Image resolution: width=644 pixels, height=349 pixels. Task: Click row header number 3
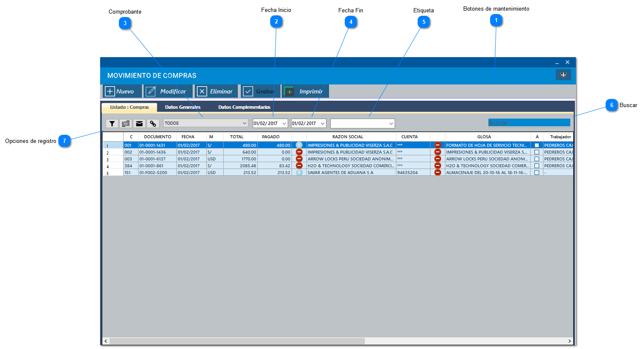(x=113, y=159)
